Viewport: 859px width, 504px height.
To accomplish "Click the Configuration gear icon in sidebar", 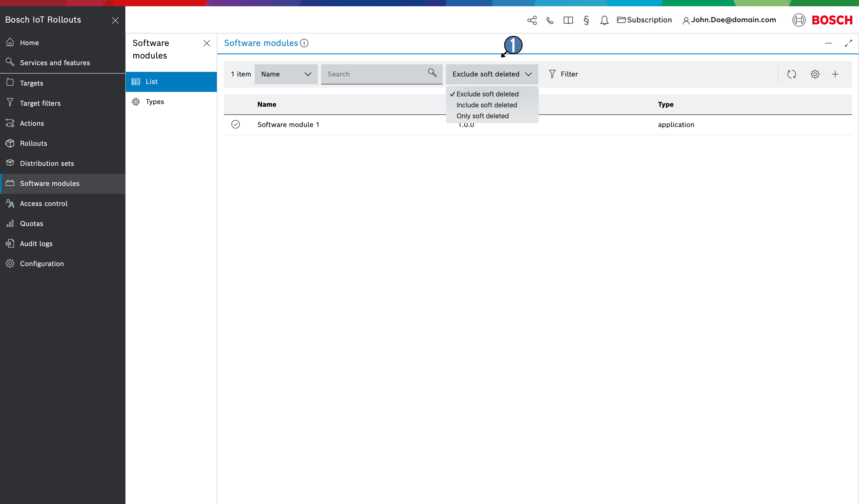I will click(10, 263).
